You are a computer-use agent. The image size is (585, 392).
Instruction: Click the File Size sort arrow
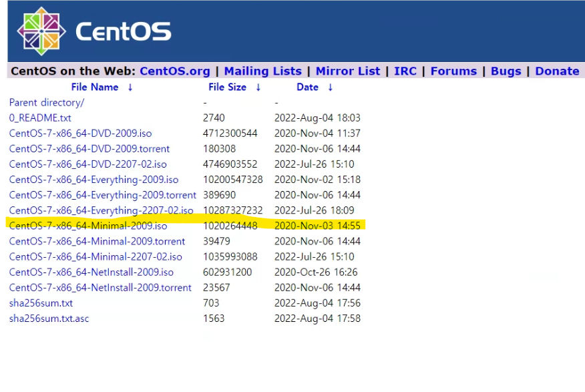[258, 87]
